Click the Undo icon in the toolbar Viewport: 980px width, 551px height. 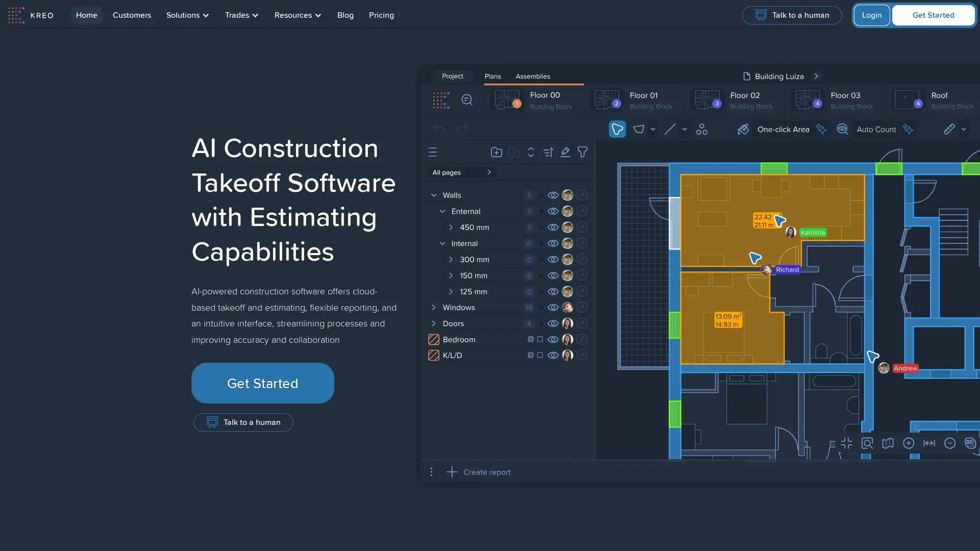(438, 129)
